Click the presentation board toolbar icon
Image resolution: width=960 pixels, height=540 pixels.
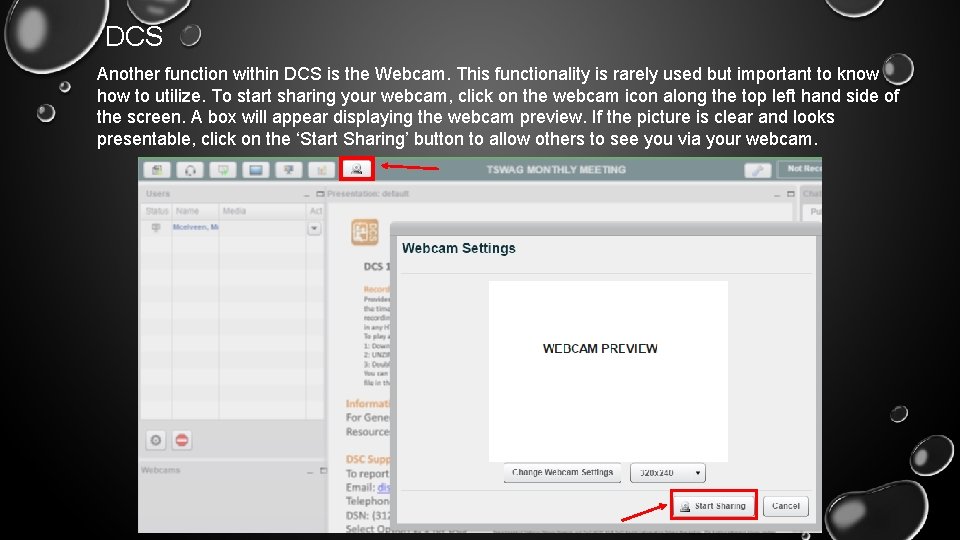[x=288, y=170]
